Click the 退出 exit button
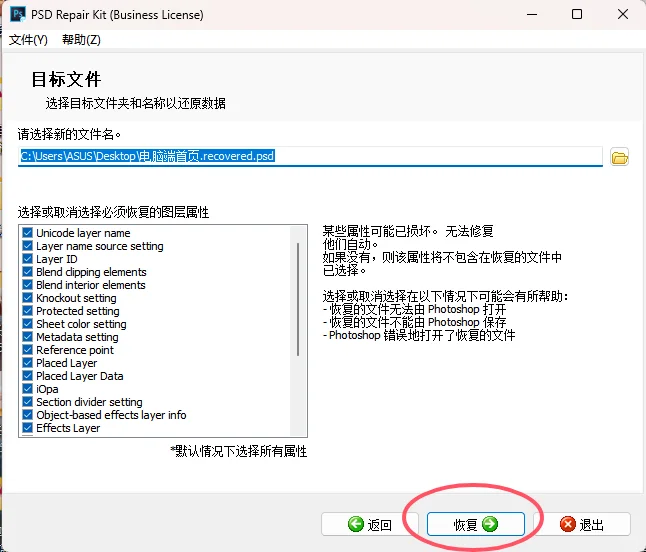This screenshot has width=646, height=552. click(x=582, y=524)
